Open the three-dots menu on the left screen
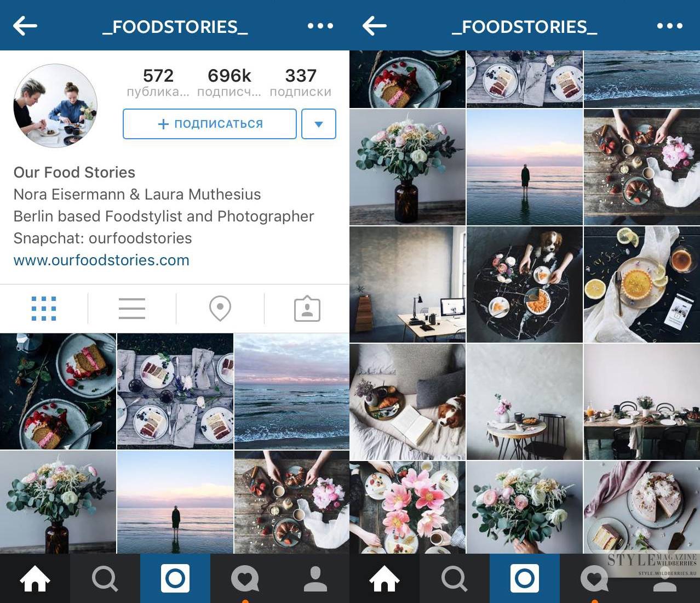Viewport: 700px width, 603px height. (320, 26)
